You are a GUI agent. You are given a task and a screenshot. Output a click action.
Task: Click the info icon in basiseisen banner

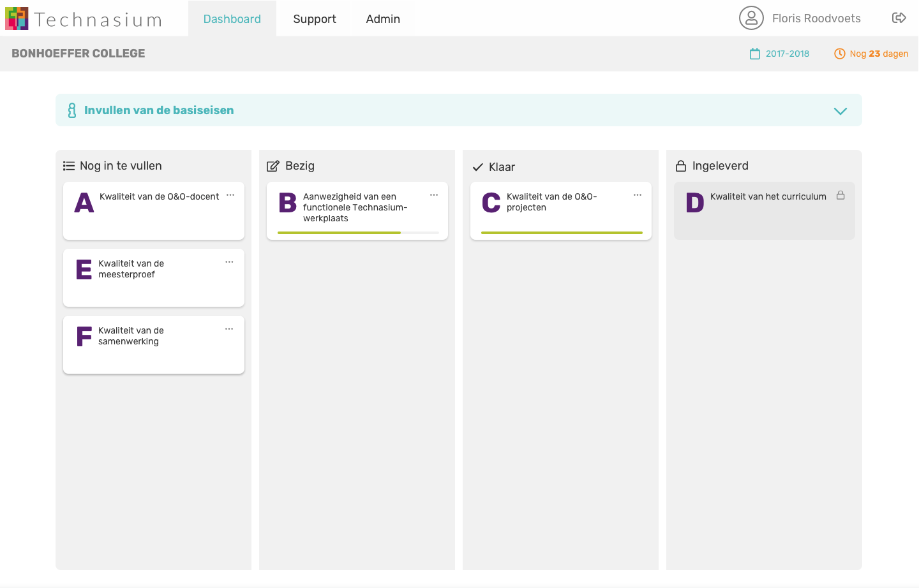click(72, 110)
